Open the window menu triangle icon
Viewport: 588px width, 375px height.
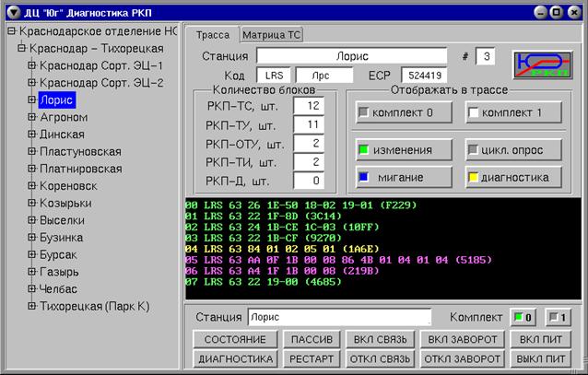tap(14, 13)
